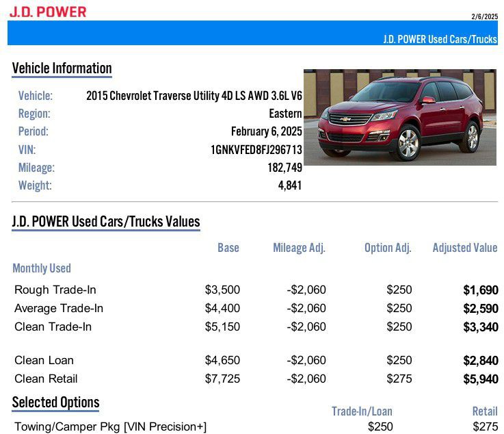Click Average Trade-In adjusted value $2,590
Screen dimensions: 504x434
(481, 309)
